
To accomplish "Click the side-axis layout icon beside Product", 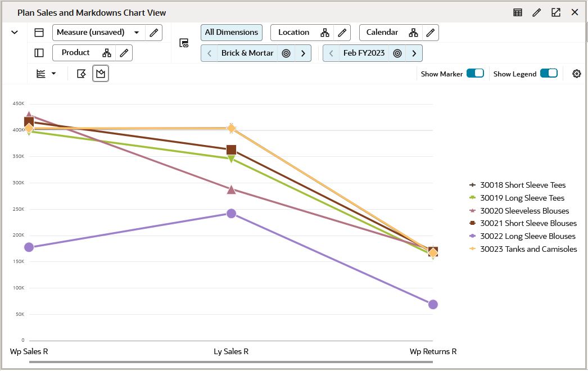I will pos(39,52).
